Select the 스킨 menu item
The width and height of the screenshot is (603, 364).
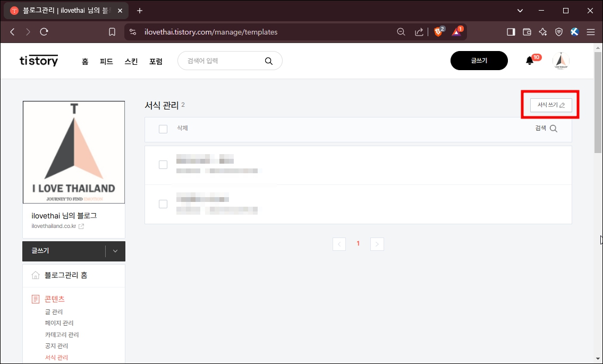(x=131, y=61)
